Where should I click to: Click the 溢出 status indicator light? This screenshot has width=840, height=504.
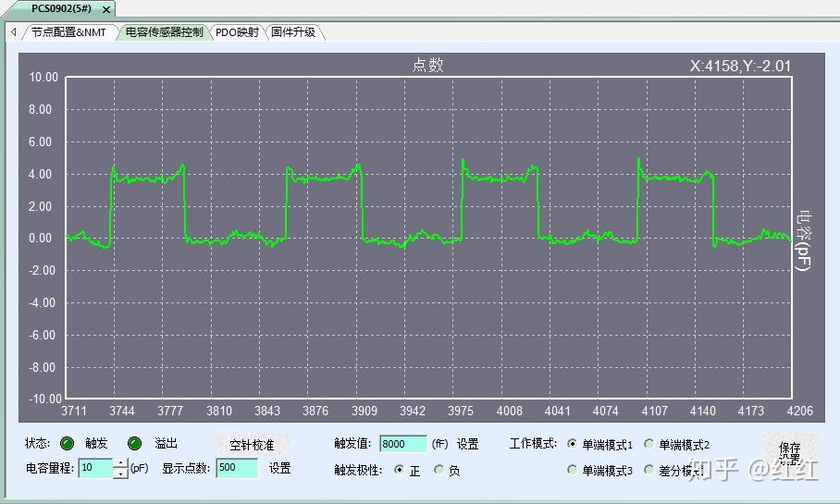(134, 444)
